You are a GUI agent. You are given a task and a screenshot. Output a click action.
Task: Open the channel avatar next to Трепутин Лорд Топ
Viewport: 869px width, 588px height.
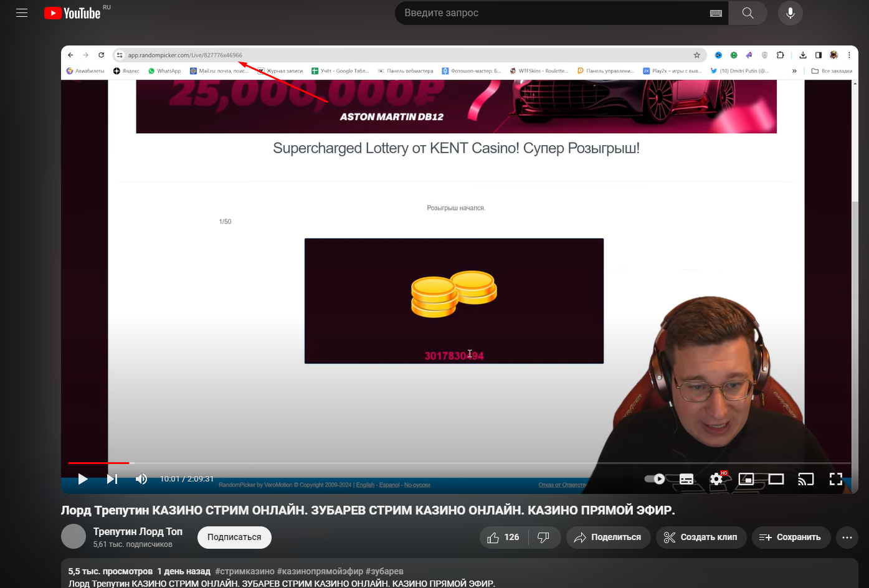74,536
